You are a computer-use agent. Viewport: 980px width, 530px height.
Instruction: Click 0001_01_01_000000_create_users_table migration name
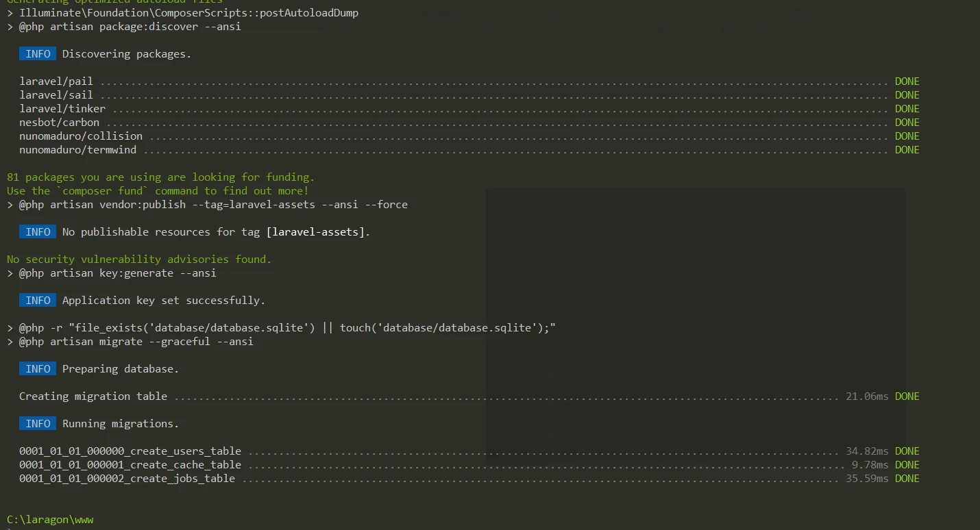click(130, 451)
